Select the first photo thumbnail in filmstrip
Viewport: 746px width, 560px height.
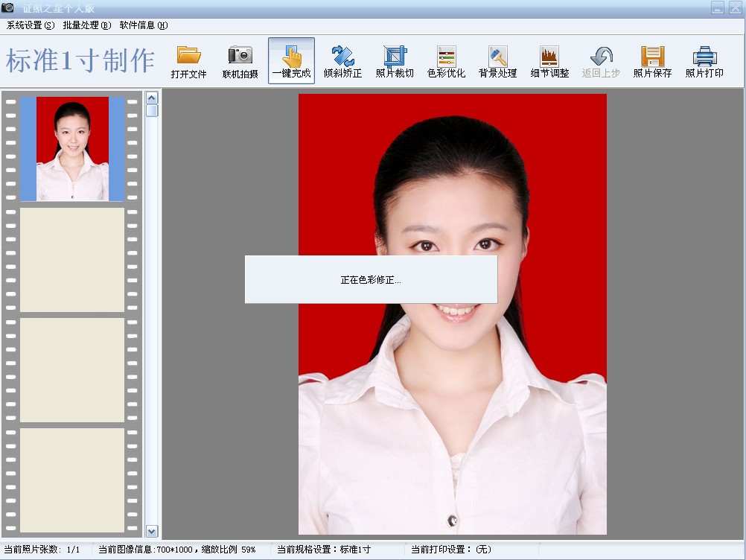point(72,149)
